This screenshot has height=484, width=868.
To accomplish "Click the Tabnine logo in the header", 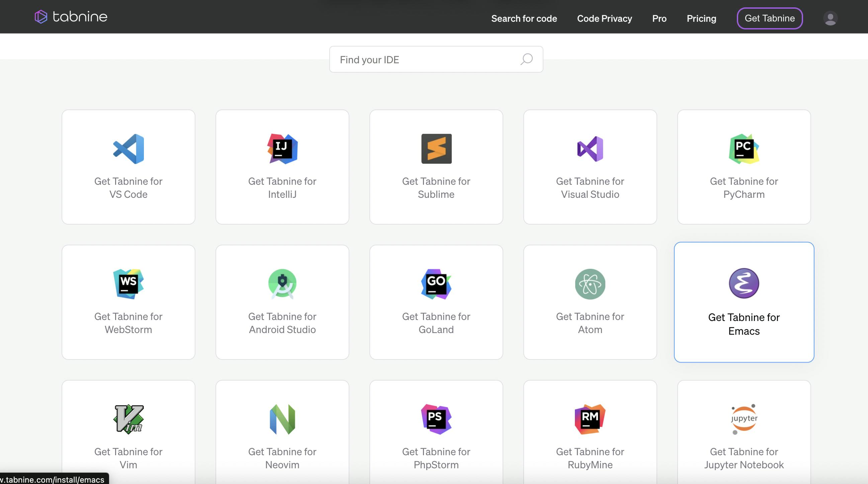I will (x=71, y=16).
